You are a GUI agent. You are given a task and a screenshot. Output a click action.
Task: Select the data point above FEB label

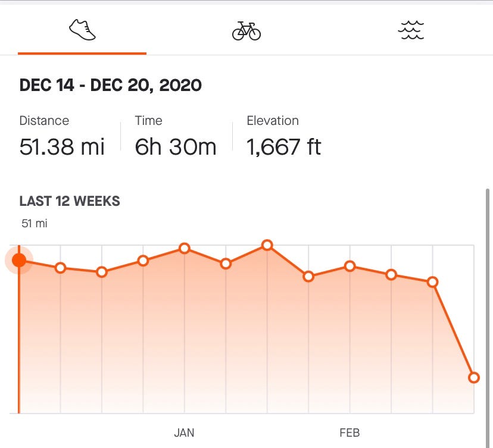click(x=350, y=267)
